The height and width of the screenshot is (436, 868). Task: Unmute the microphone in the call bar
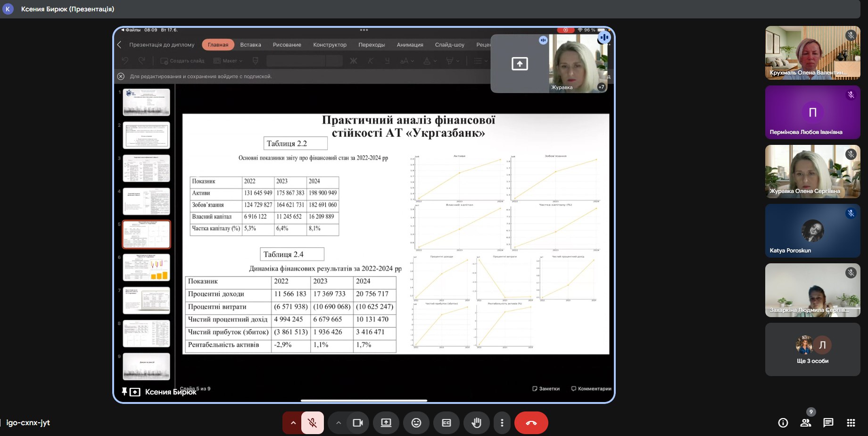pos(312,423)
